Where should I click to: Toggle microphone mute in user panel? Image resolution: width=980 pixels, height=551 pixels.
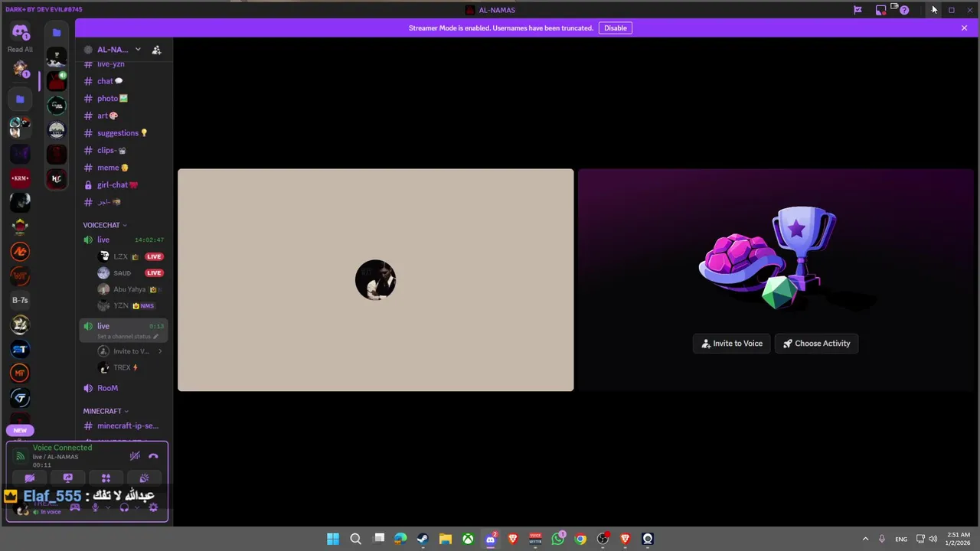[95, 507]
